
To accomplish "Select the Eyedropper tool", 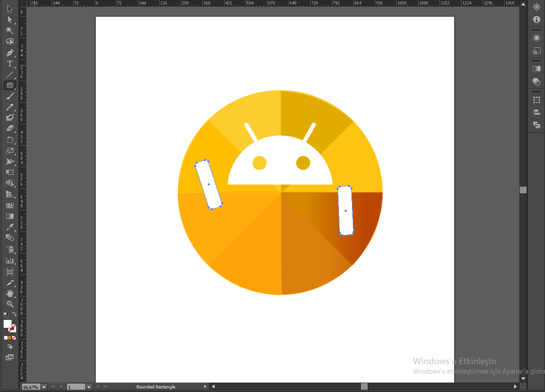I will [x=9, y=226].
